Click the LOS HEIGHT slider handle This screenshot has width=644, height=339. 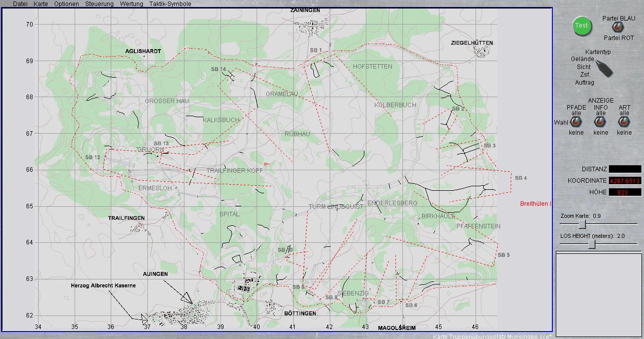pos(592,244)
